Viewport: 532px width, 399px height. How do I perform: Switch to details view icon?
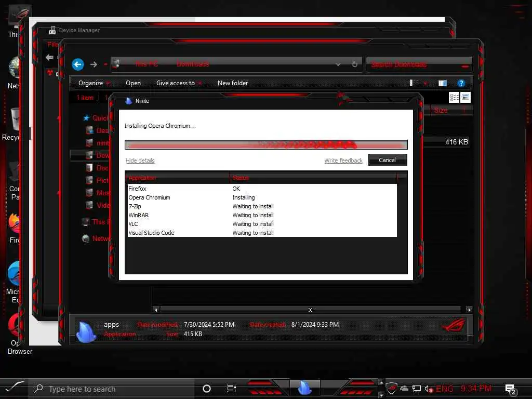[x=454, y=98]
